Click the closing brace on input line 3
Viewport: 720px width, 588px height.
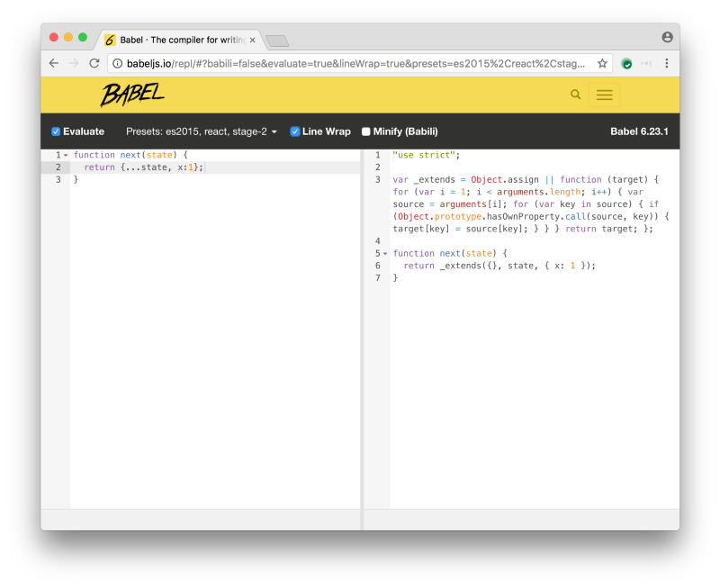(x=76, y=179)
